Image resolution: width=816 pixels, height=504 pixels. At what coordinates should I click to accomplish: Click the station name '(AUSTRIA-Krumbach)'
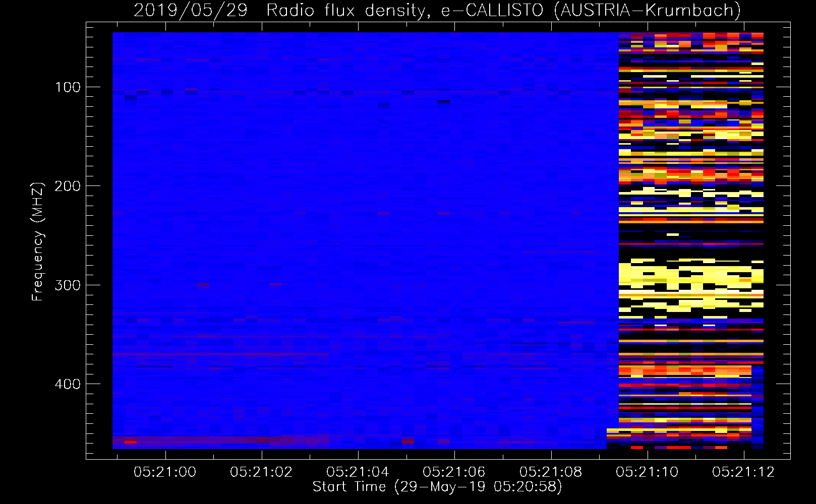[647, 10]
